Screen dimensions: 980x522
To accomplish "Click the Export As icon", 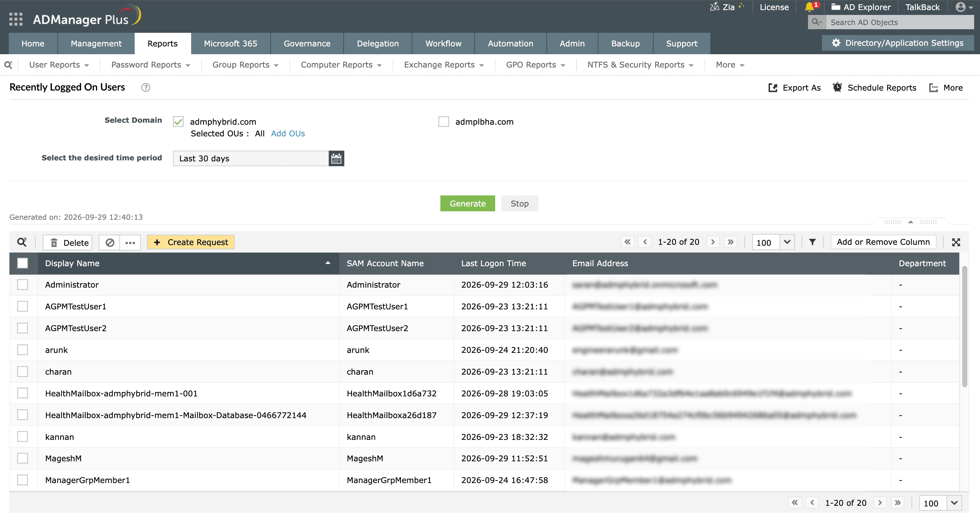I will 773,88.
